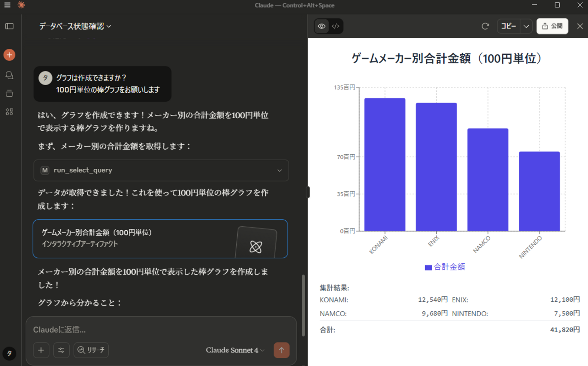Click the コピー copy button
Screen dimensions: 588x366
pos(509,26)
